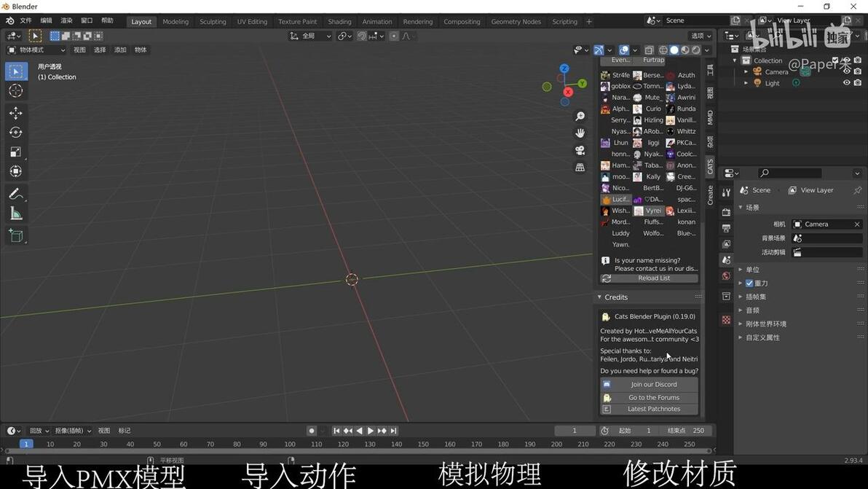Open the Output properties tab icon
This screenshot has height=489, width=868.
726,228
